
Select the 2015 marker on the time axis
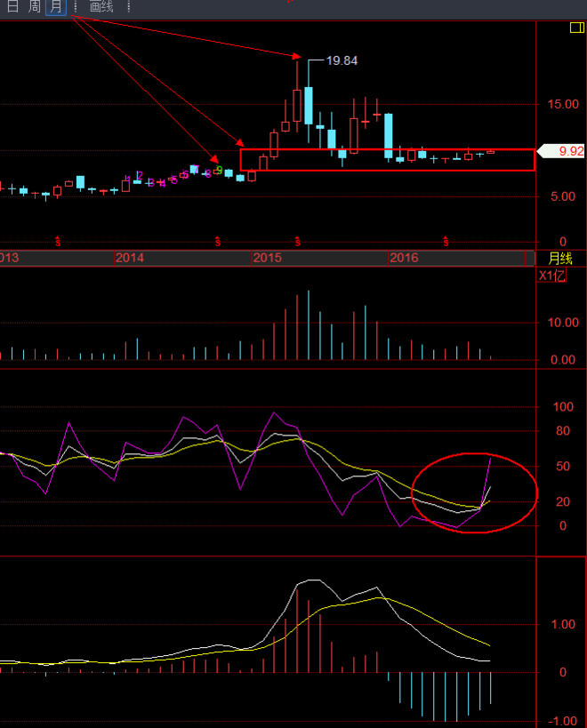(x=267, y=258)
